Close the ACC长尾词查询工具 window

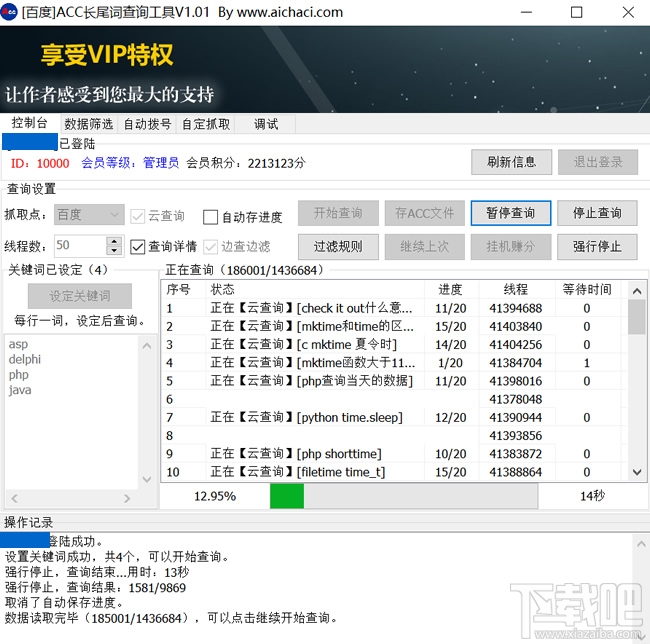coord(628,12)
